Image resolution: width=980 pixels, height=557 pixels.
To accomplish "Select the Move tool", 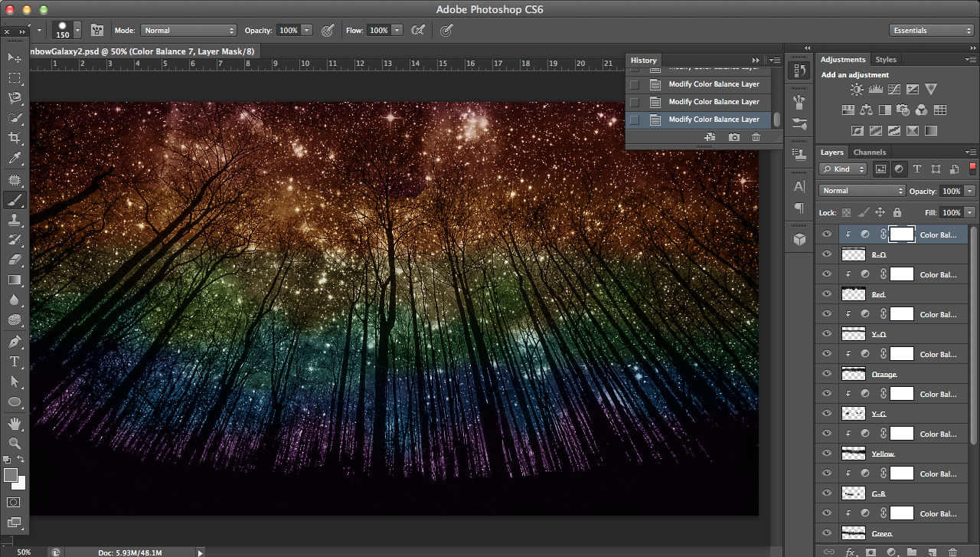I will 15,57.
